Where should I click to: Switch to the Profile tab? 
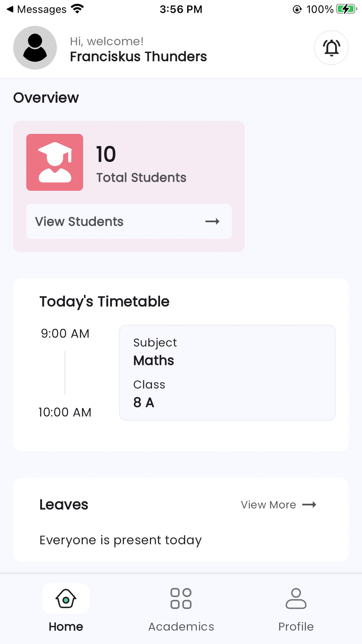pyautogui.click(x=296, y=626)
